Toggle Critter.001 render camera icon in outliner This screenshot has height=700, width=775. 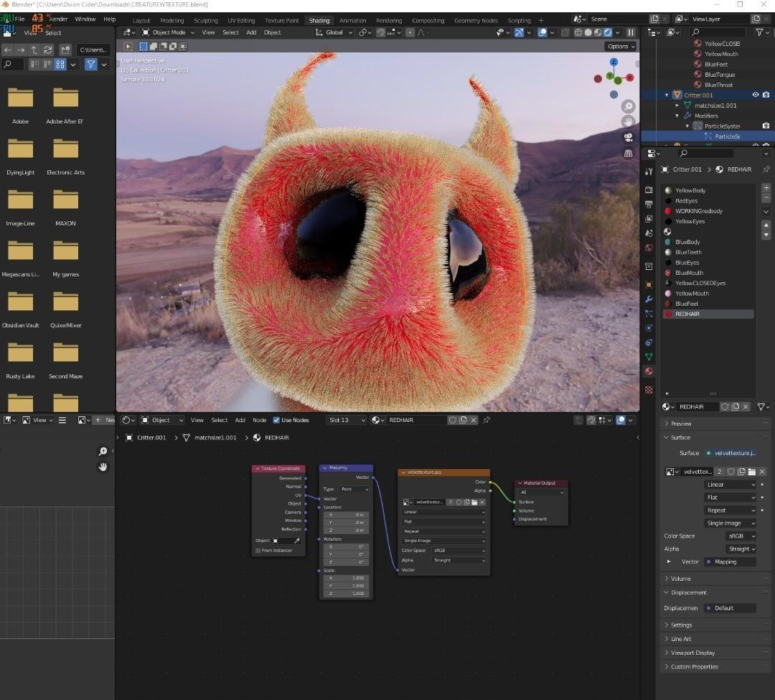[766, 95]
